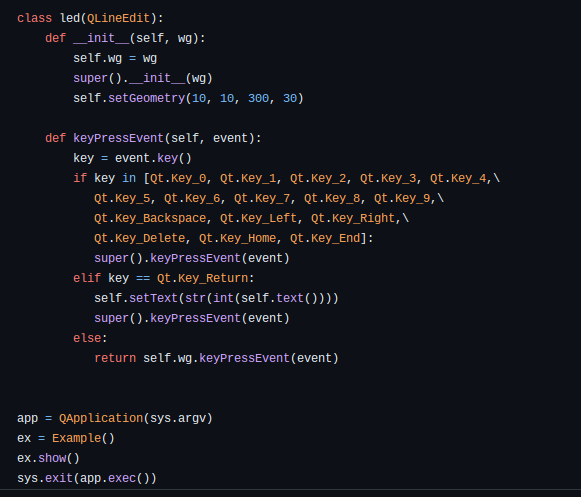Click the 'self.setText(str(int(self.text())))' line

pyautogui.click(x=216, y=298)
